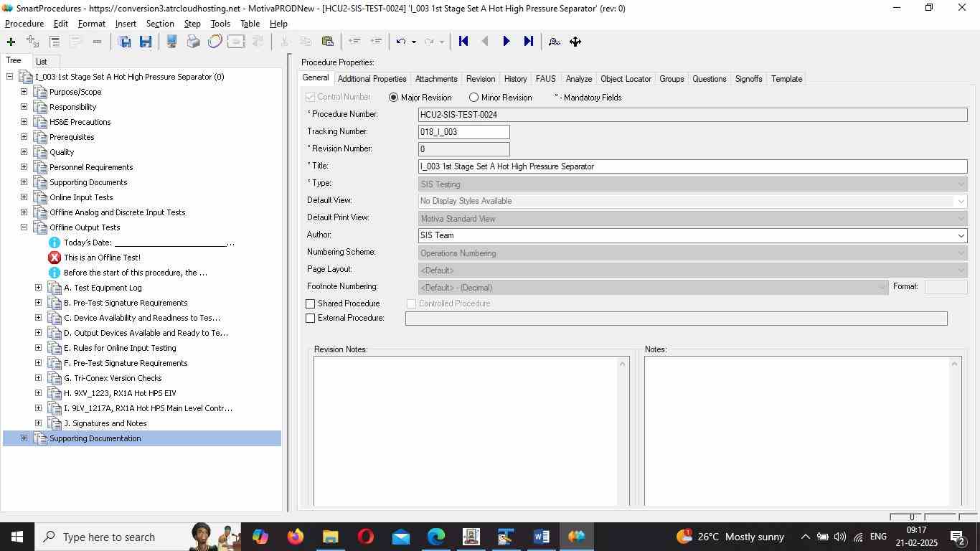This screenshot has height=551, width=980.
Task: Click the Save procedure floppy icon
Action: coord(146,42)
